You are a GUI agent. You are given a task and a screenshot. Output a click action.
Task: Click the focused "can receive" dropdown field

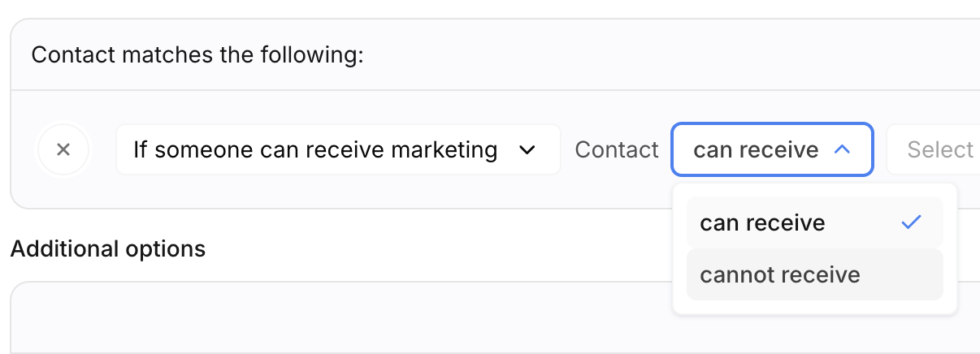click(771, 149)
